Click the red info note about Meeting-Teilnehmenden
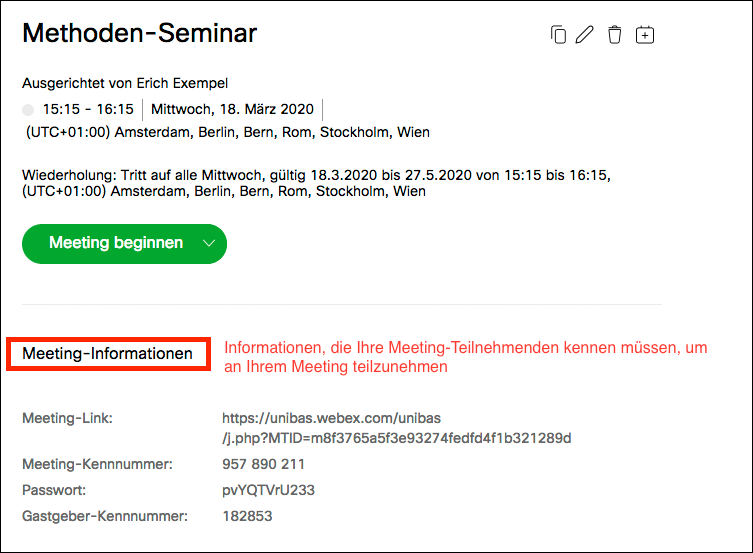 point(465,357)
